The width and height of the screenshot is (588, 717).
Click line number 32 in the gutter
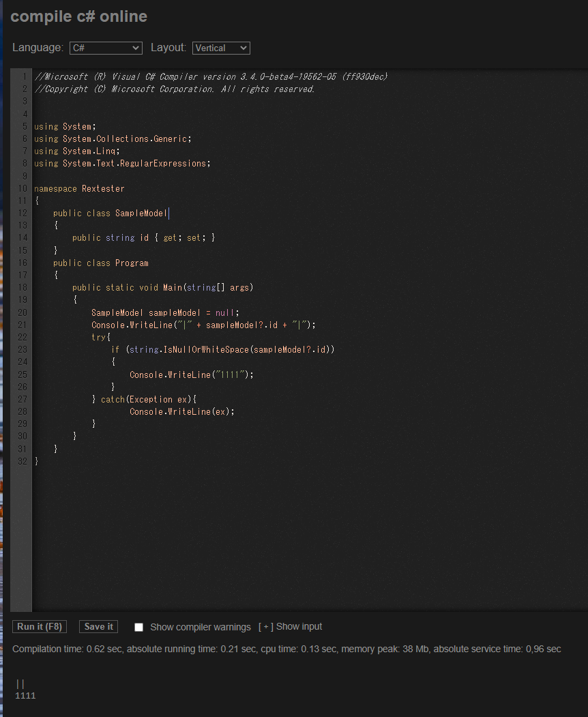[23, 461]
